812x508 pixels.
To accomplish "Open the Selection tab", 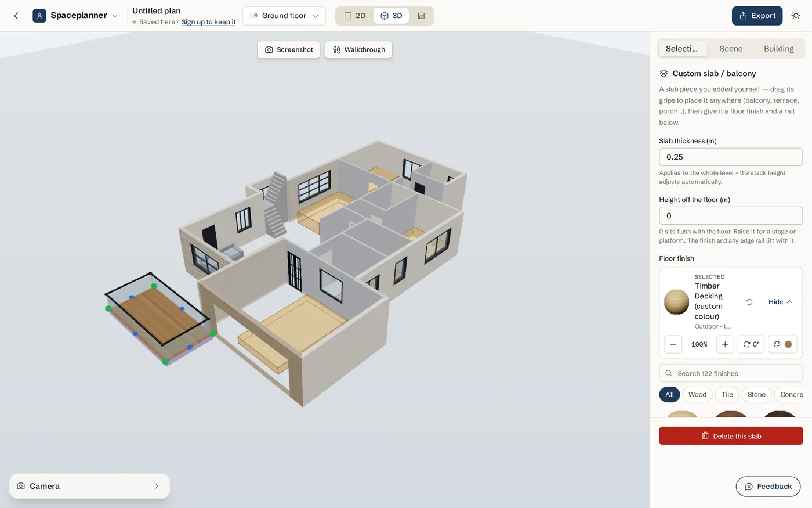I will click(682, 49).
